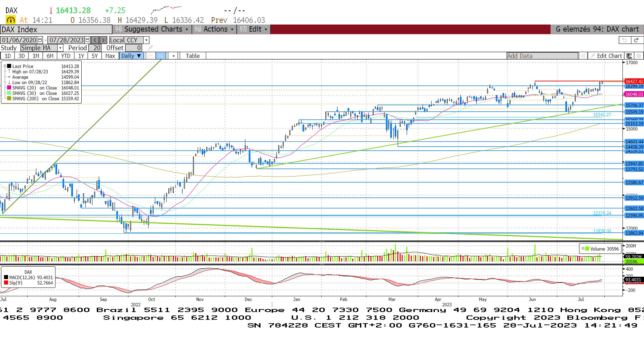This screenshot has height=344, width=644.
Task: Click the SMAVG (200) olive color swatch
Action: (x=9, y=99)
